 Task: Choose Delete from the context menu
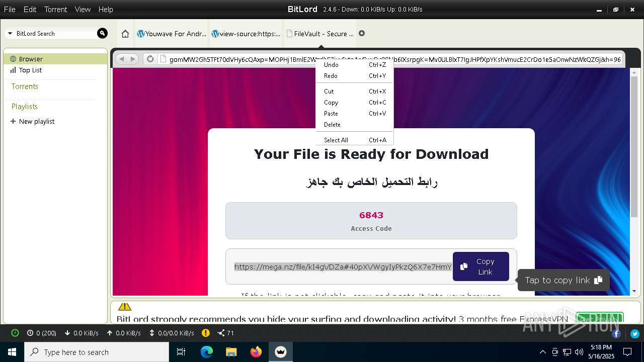point(355,125)
